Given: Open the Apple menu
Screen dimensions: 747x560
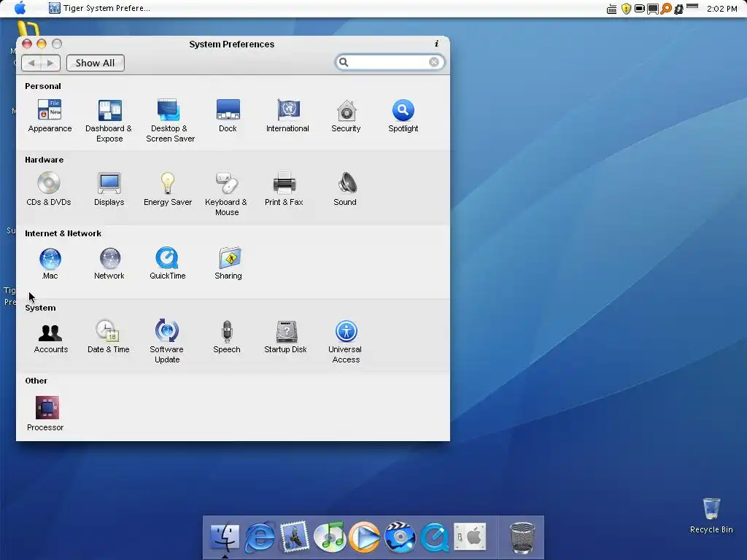Looking at the screenshot, I should [x=20, y=8].
